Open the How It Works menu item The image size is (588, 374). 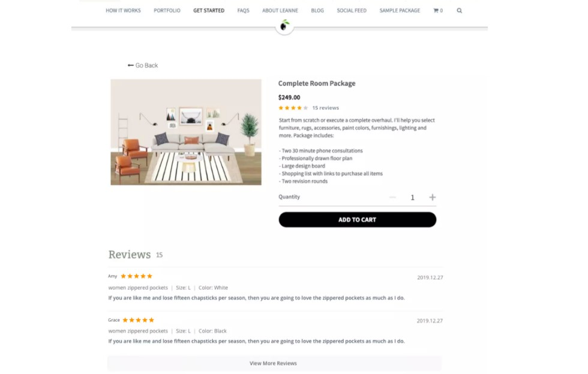point(123,10)
